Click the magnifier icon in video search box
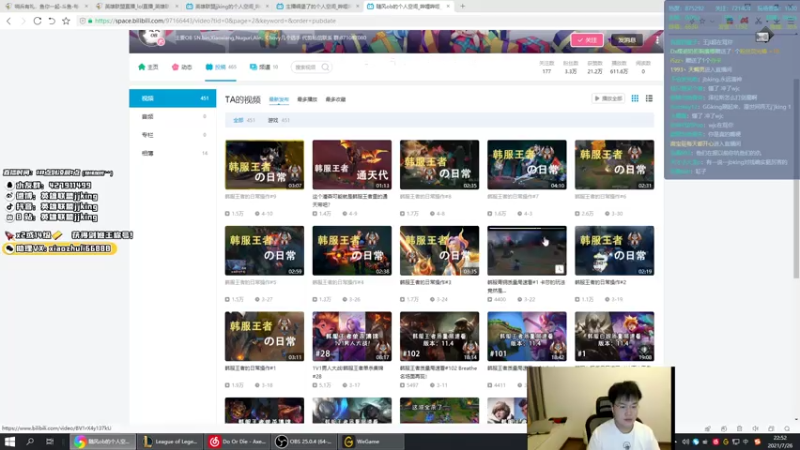 [325, 67]
